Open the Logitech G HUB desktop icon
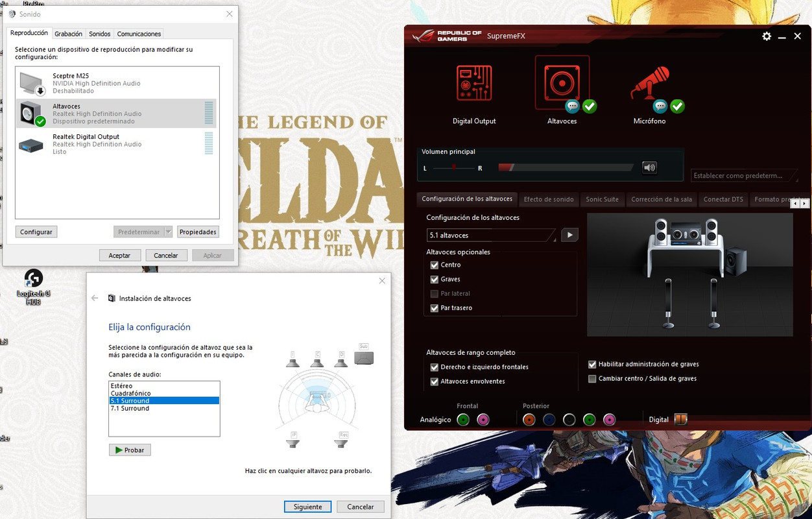This screenshot has width=812, height=519. [33, 287]
